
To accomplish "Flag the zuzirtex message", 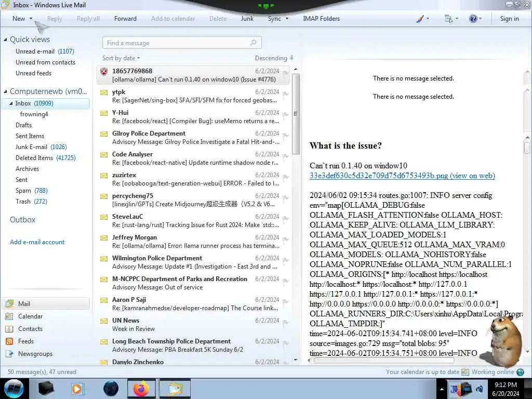I will pyautogui.click(x=285, y=177).
